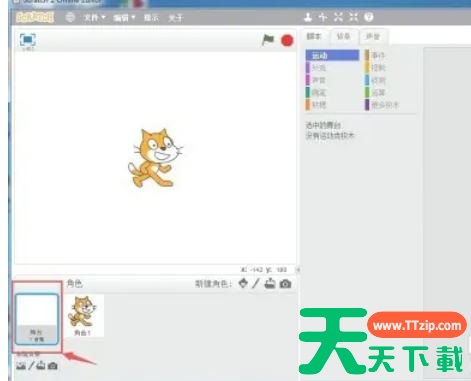
Task: Take backdrop photo with camera icon
Action: click(x=52, y=366)
